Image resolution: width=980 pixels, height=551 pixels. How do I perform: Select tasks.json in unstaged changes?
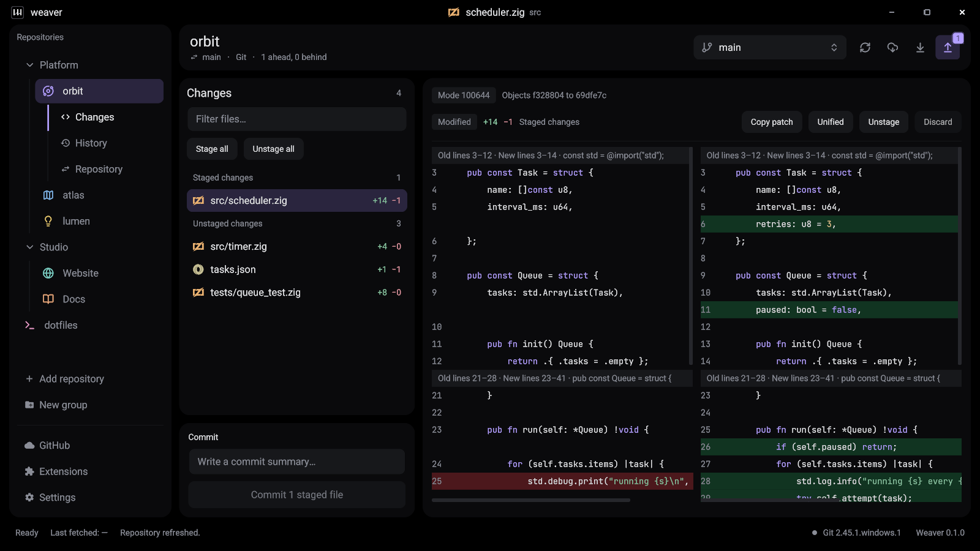(297, 269)
